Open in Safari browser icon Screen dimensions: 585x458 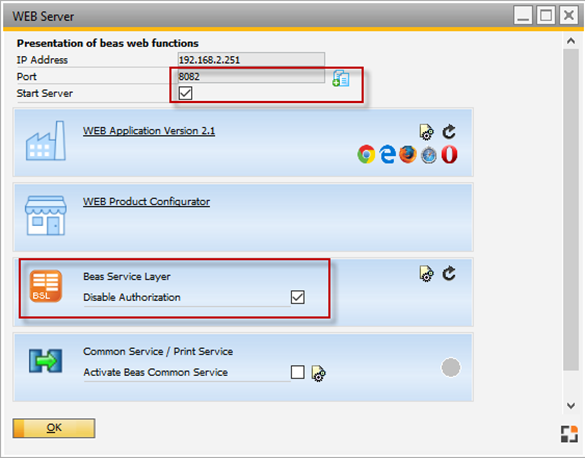[x=429, y=155]
